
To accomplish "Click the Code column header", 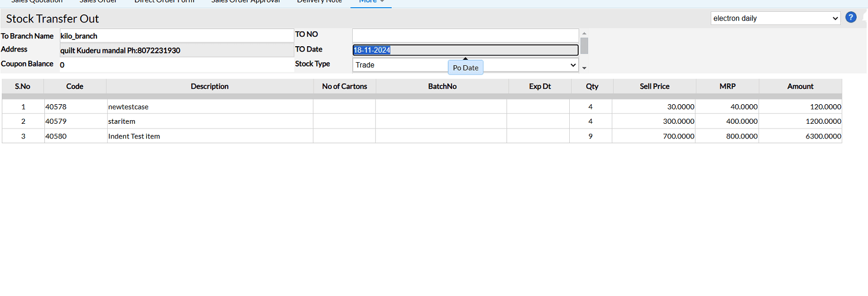I will (x=75, y=86).
